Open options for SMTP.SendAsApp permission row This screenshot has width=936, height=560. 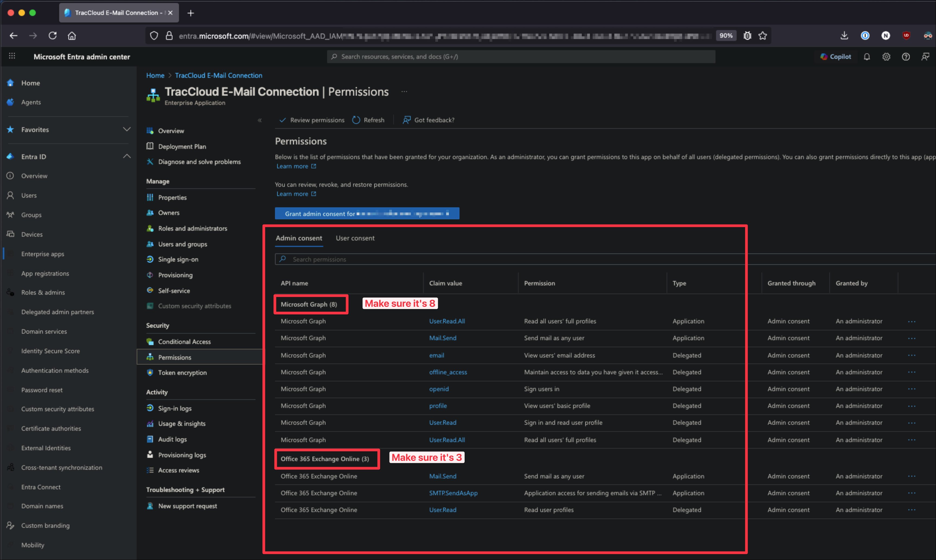pyautogui.click(x=912, y=493)
